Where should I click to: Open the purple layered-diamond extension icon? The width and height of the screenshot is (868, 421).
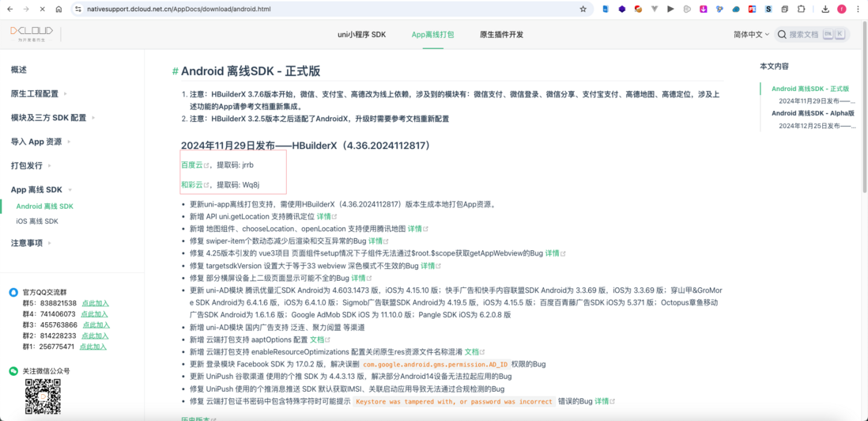pos(622,9)
